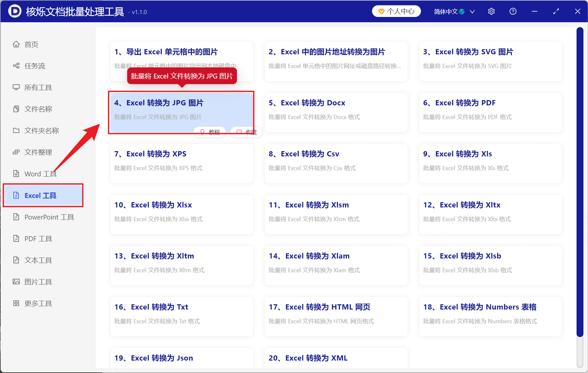Click the Excel file icon in sidebar
This screenshot has height=373, width=588.
16,195
